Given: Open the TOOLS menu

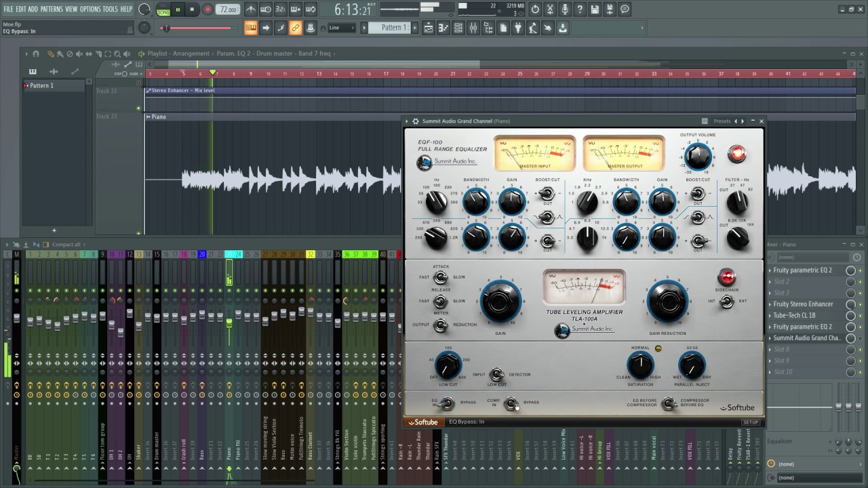Looking at the screenshot, I should pos(110,9).
